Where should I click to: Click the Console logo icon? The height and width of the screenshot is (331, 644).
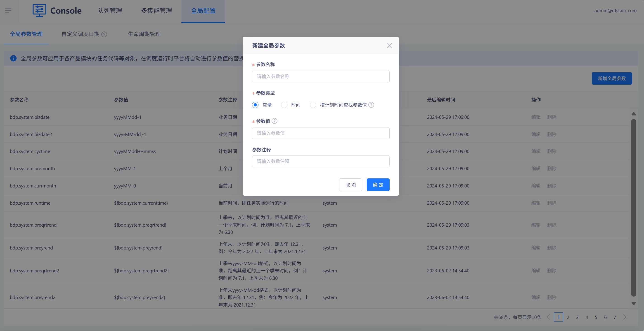click(x=40, y=10)
